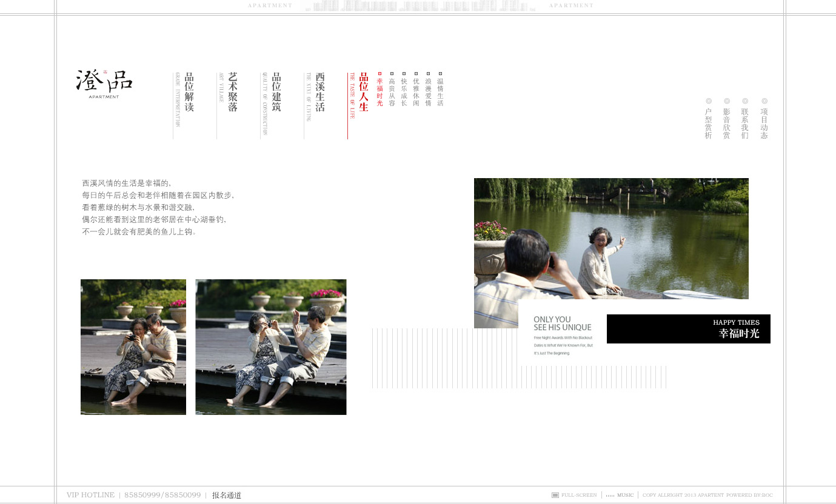836x504 pixels.
Task: Select the red 幸福时光 submenu item
Action: (380, 92)
